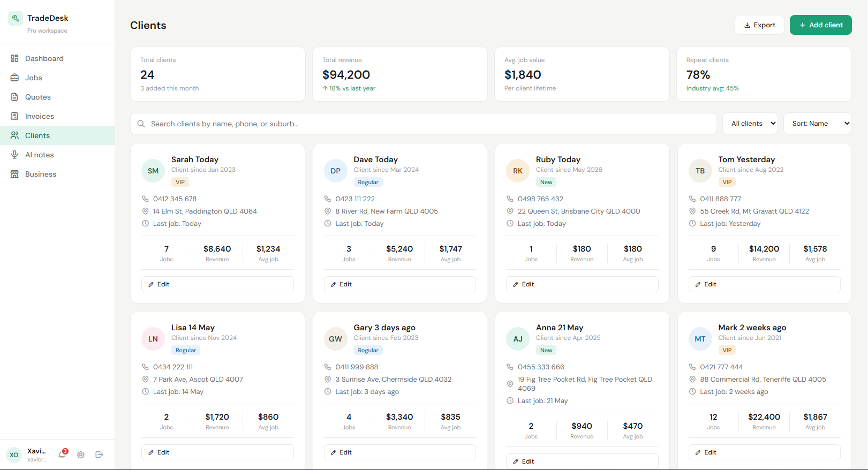Click the Export button
Viewport: 868px width, 470px height.
759,25
